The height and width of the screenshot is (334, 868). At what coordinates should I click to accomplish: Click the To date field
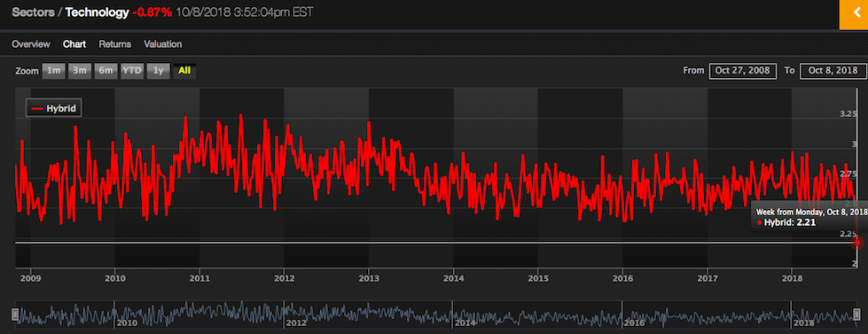[x=833, y=71]
